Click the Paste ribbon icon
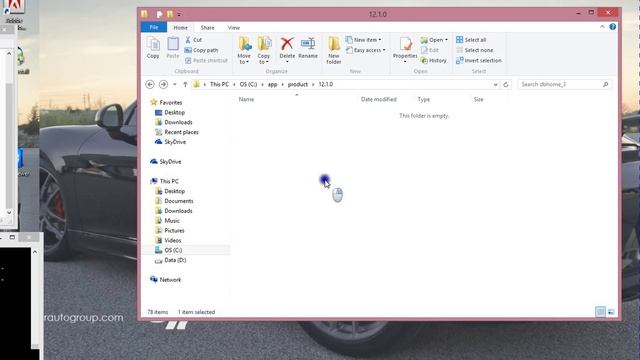Screen dimensions: 640x360 click(x=173, y=48)
